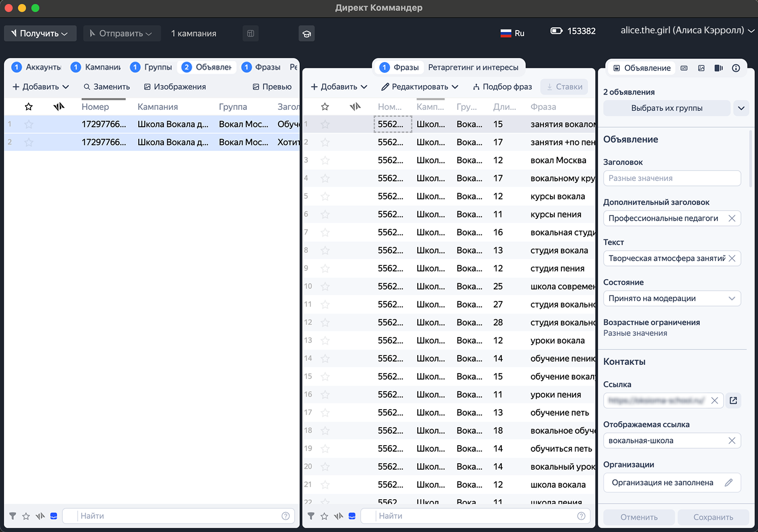Toggle favorite star on phrase "вокал Москва"

[x=325, y=161]
